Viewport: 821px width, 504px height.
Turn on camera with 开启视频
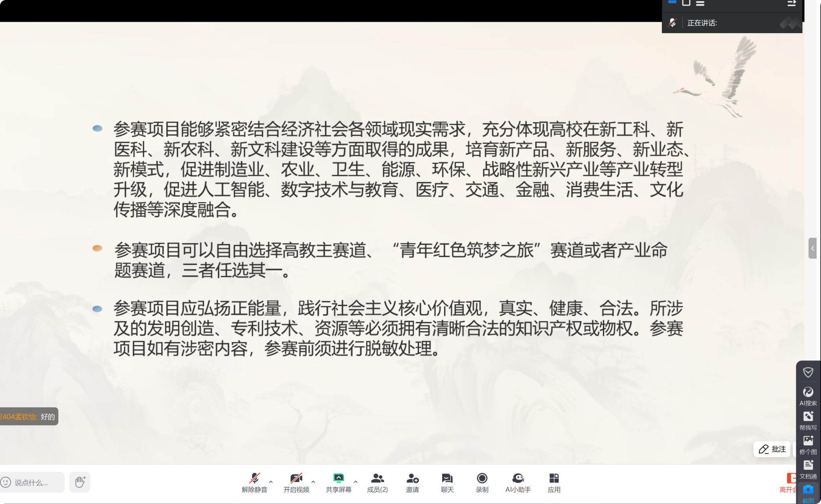pos(296,482)
